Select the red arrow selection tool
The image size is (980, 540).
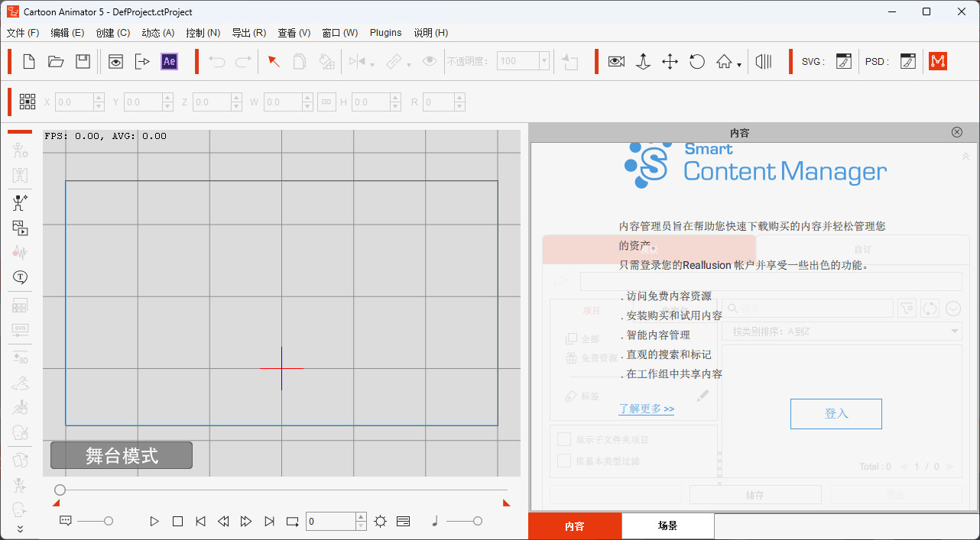pos(274,62)
